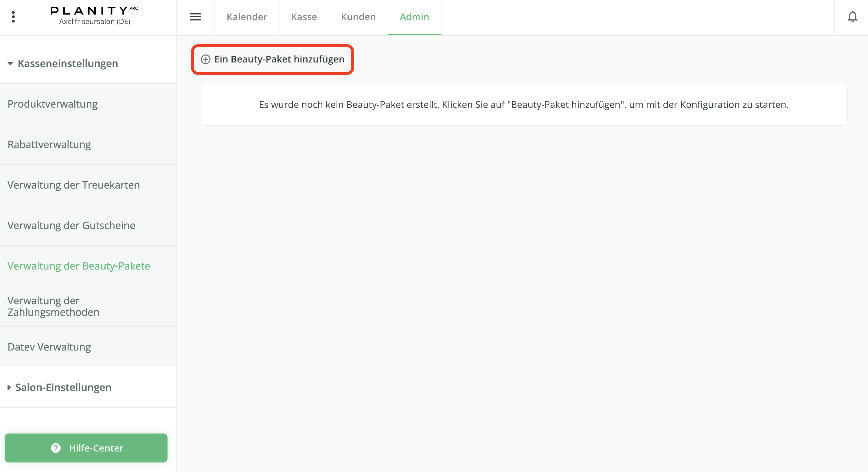Select the Admin tab
868x472 pixels.
pyautogui.click(x=414, y=17)
